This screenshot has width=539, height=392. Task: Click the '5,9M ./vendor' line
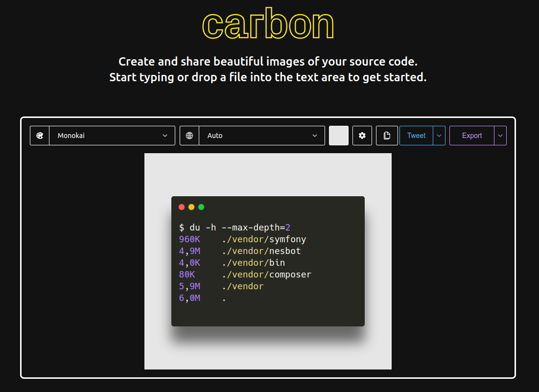tap(221, 286)
